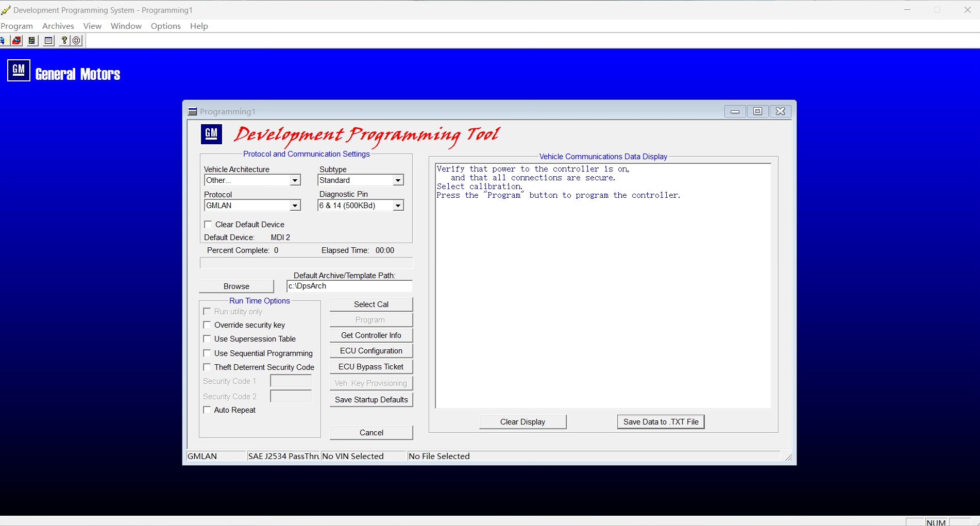Click the Percent Complete progress bar
Screen dimensions: 980x526
[x=306, y=263]
